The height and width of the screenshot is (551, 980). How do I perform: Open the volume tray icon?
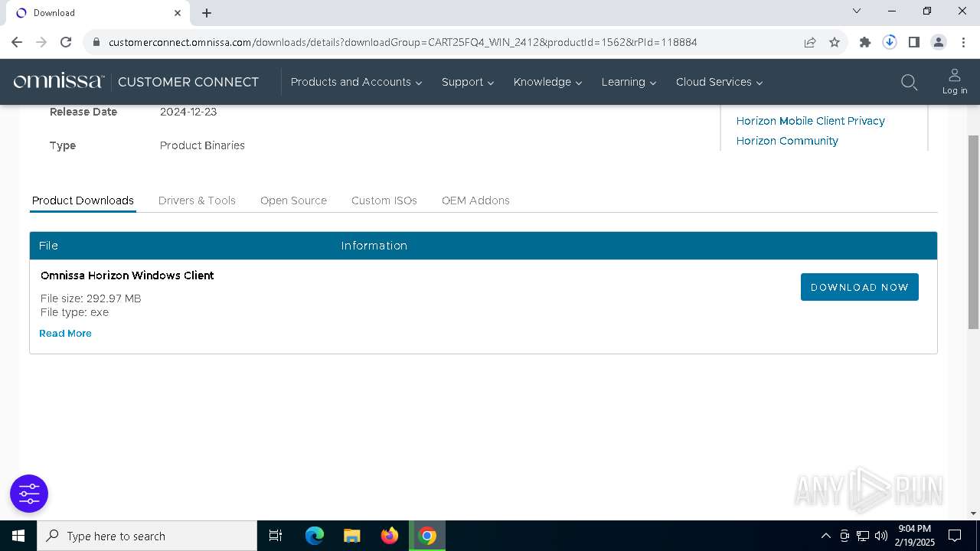pos(881,536)
